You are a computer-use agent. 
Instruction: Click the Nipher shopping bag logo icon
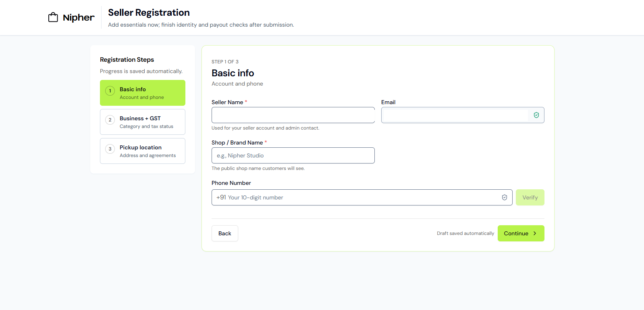pos(53,17)
